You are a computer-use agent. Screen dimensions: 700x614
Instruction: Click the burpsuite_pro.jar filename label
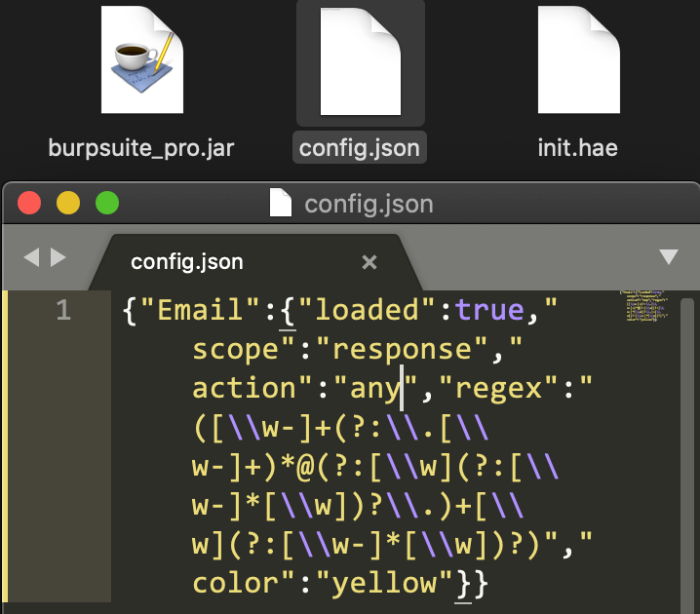pos(141,149)
